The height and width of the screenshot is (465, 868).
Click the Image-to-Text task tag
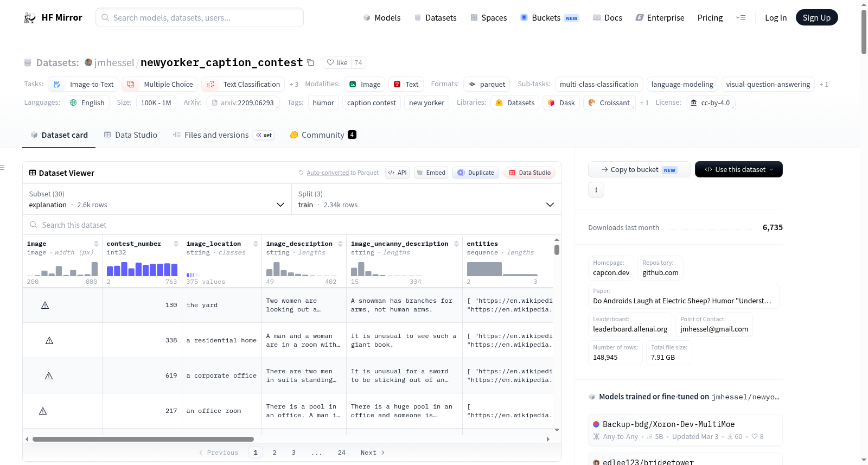click(x=83, y=84)
